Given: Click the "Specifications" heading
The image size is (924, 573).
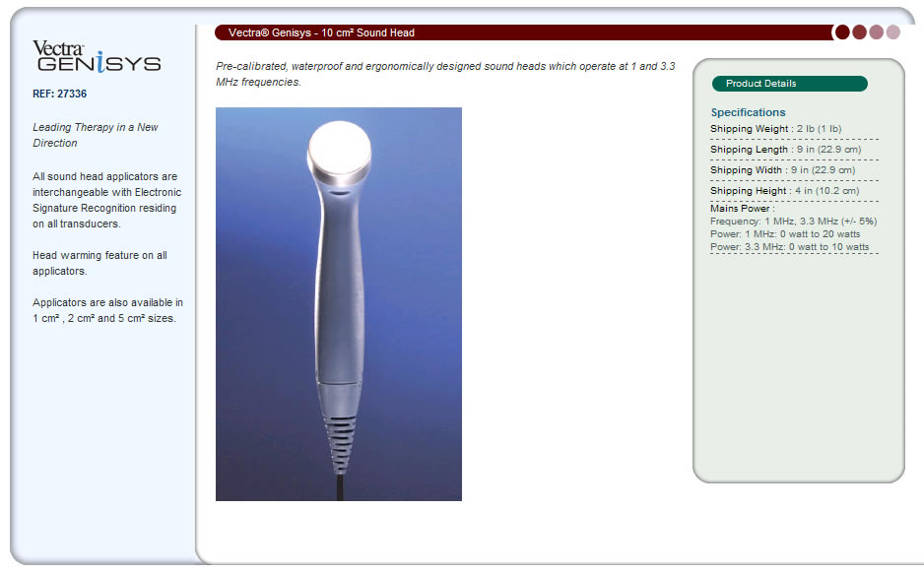Looking at the screenshot, I should [x=748, y=112].
